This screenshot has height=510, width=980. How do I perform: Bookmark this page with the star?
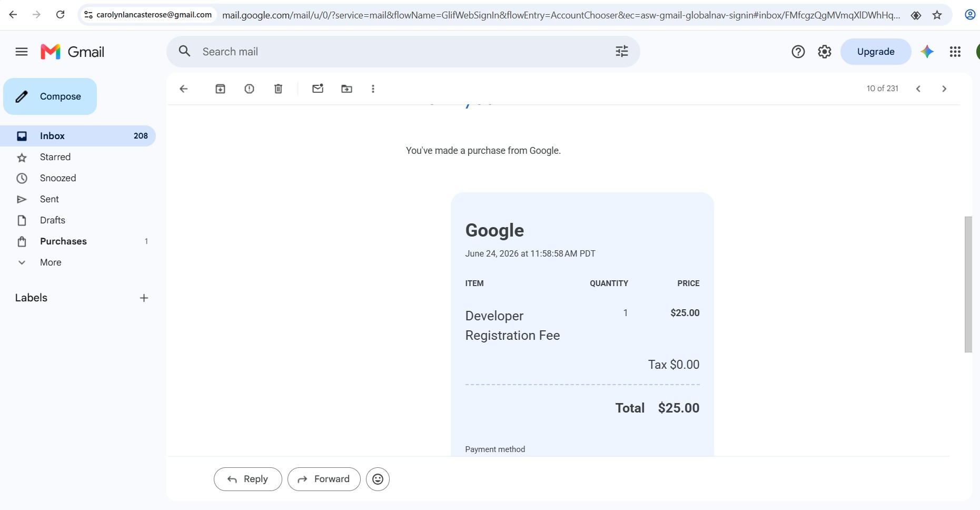point(937,15)
